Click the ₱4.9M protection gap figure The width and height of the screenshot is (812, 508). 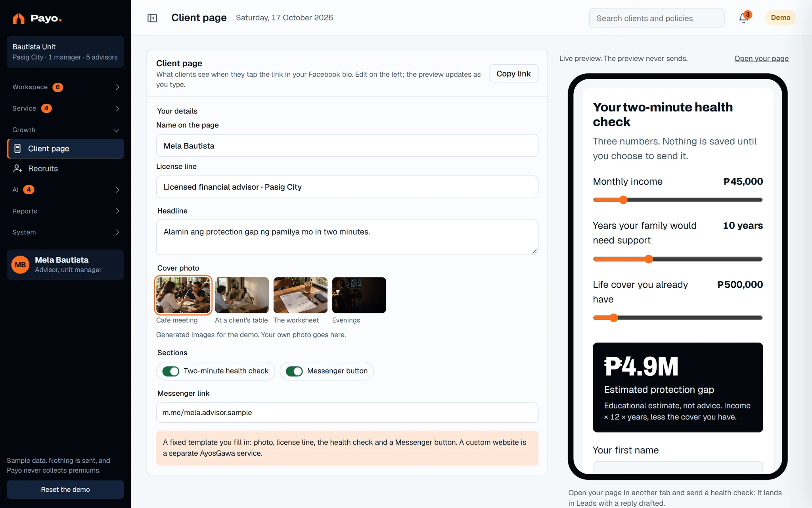pyautogui.click(x=641, y=366)
